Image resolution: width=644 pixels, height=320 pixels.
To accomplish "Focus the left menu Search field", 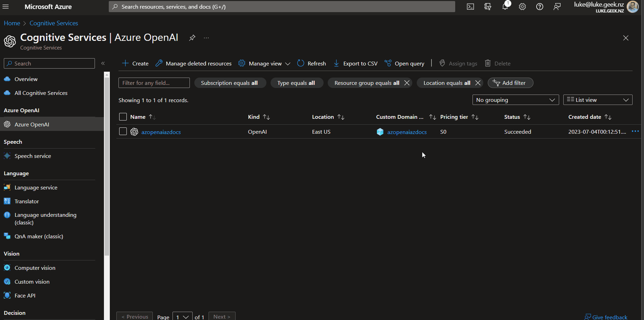I will pyautogui.click(x=49, y=63).
